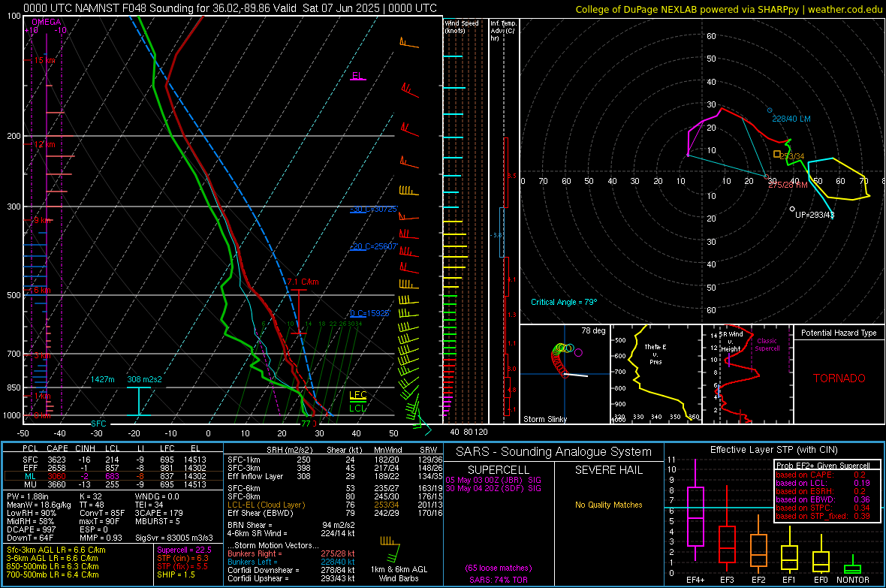Click the 'Inf. Temp. Adv.' header
This screenshot has width=886, height=588.
tap(503, 31)
